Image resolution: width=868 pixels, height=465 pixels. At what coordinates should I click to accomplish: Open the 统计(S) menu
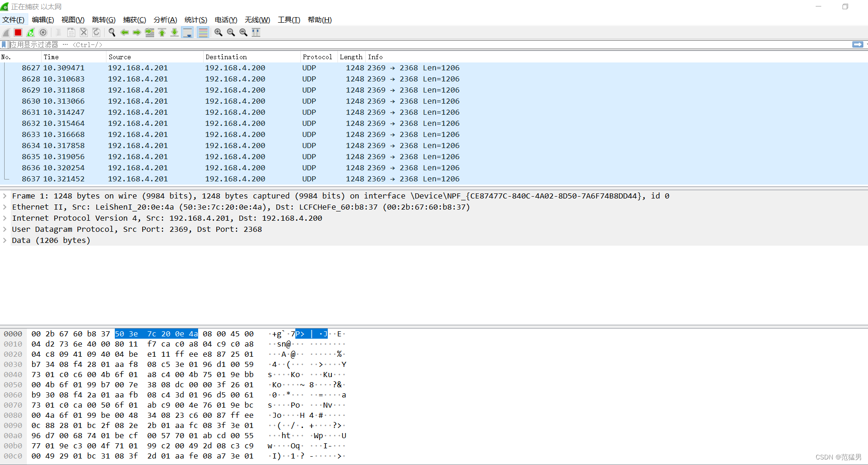196,20
